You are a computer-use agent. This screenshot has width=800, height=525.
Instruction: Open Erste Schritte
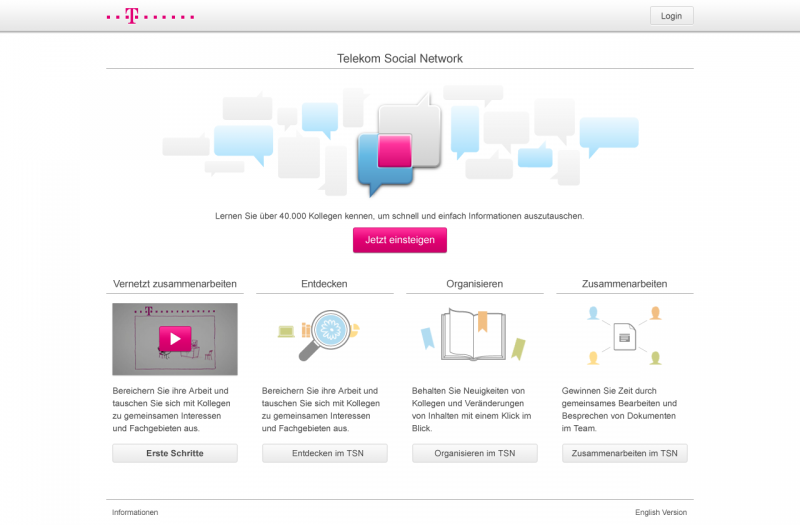(x=175, y=453)
